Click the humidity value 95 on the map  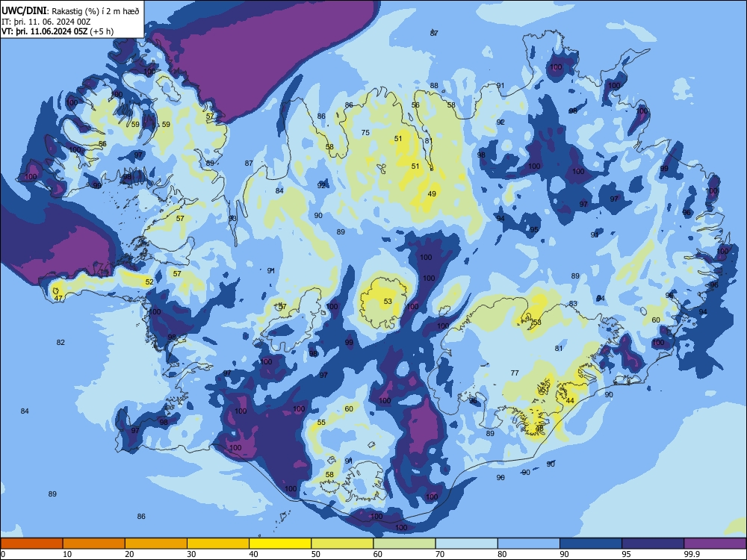(x=534, y=229)
